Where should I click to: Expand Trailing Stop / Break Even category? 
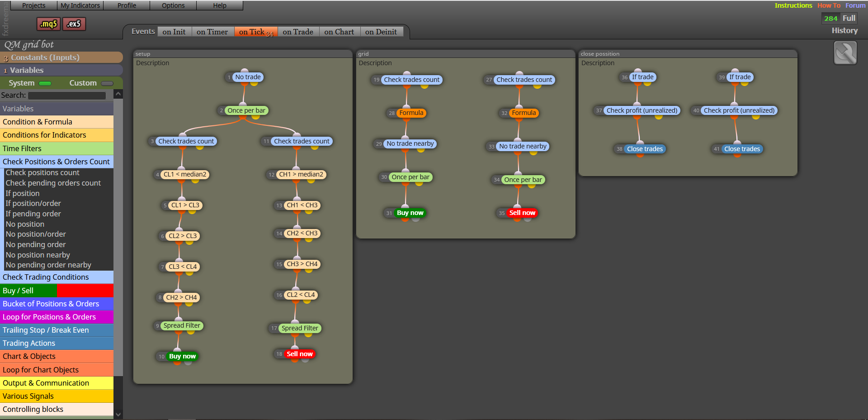point(57,330)
